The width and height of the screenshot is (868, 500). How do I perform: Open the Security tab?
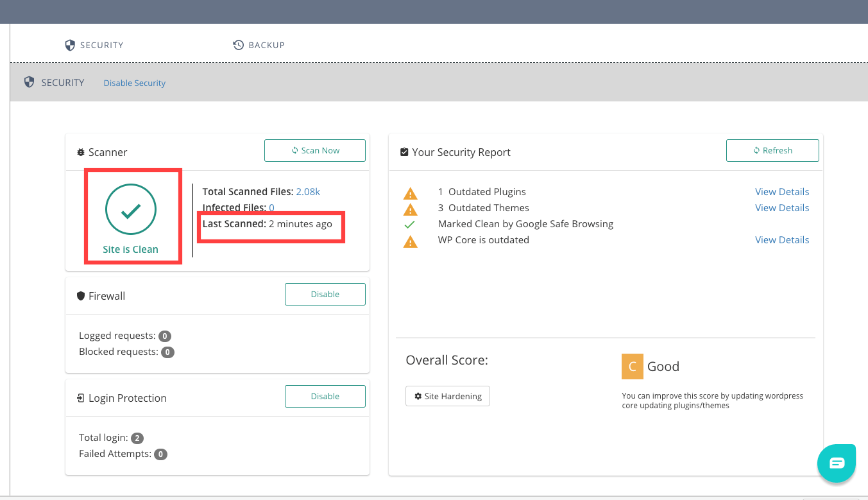point(94,45)
